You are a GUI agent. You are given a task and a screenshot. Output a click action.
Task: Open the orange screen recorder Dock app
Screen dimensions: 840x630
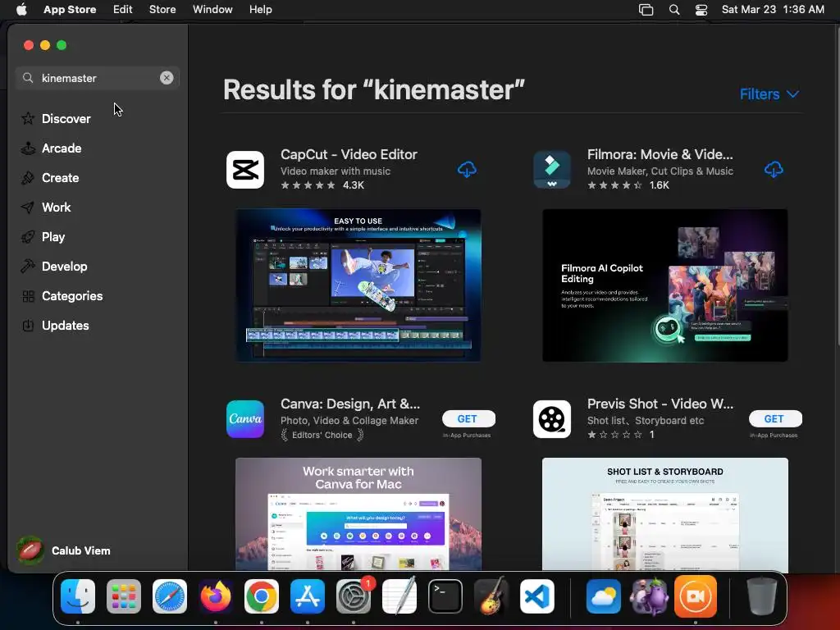coord(696,596)
